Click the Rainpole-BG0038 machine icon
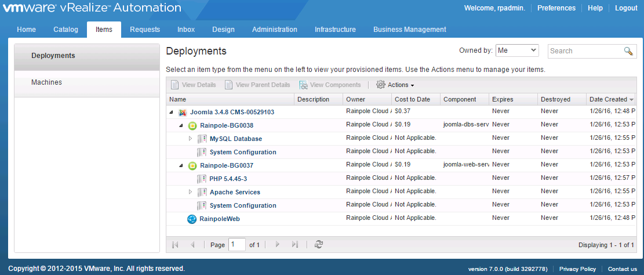The width and height of the screenshot is (644, 275). (192, 125)
